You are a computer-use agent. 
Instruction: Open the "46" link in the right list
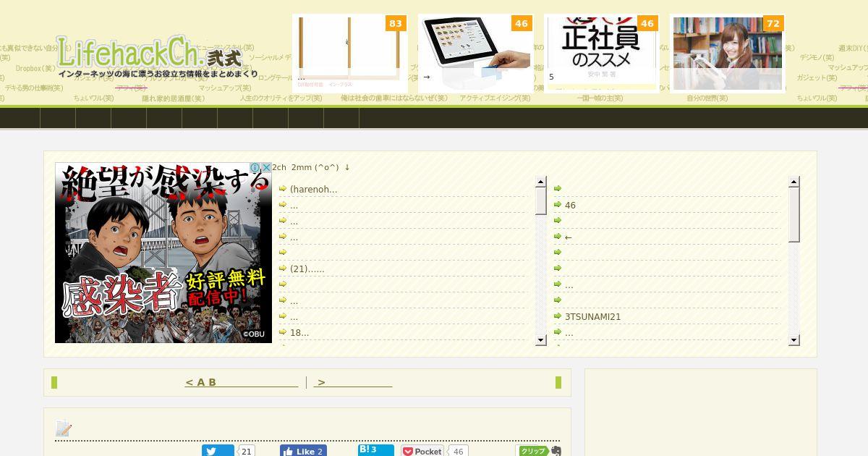570,205
